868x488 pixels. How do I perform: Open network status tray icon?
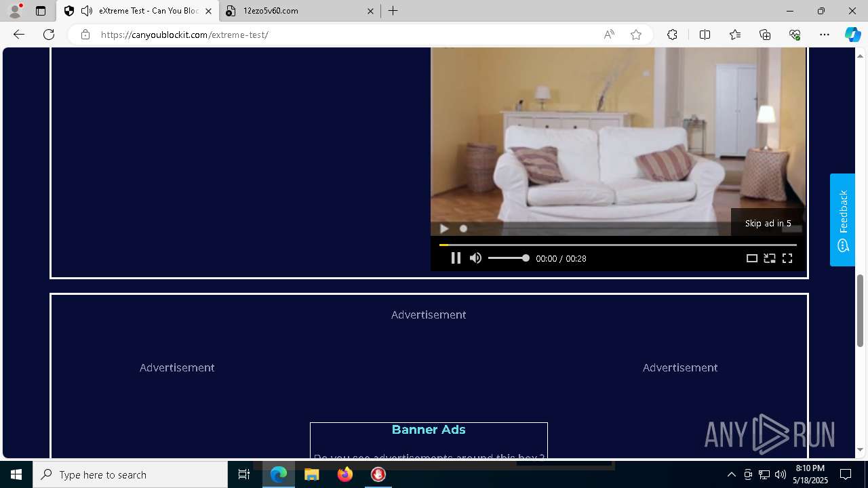(x=764, y=474)
